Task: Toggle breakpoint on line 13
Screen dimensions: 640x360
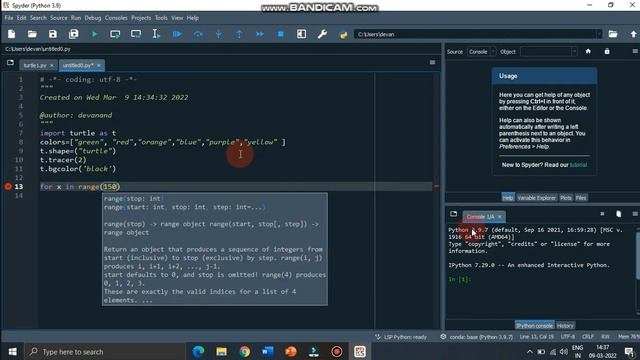Action: tap(8, 187)
